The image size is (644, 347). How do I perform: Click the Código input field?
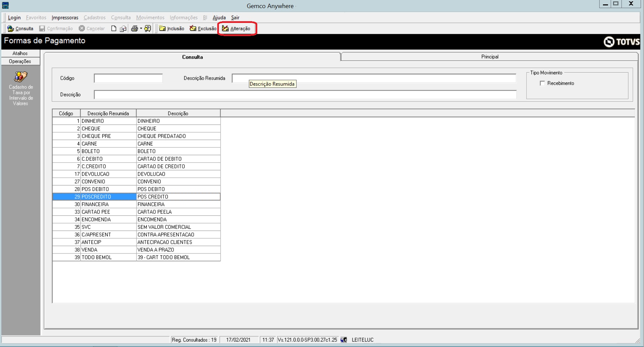pos(128,78)
